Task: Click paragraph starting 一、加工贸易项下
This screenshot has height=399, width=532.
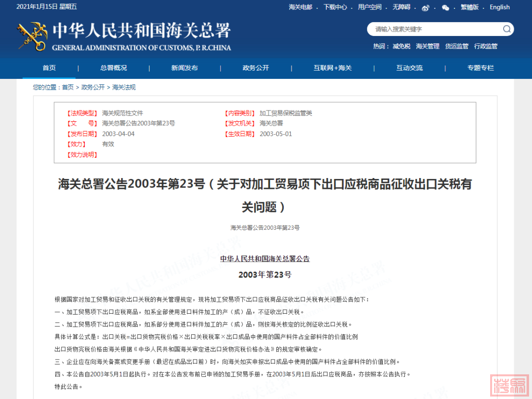Action: point(179,312)
